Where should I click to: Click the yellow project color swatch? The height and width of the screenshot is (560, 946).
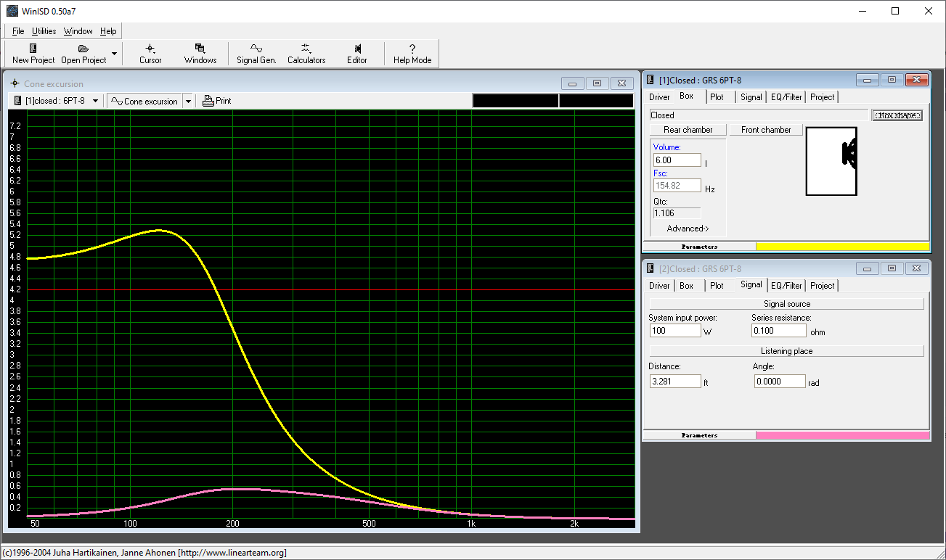coord(842,247)
